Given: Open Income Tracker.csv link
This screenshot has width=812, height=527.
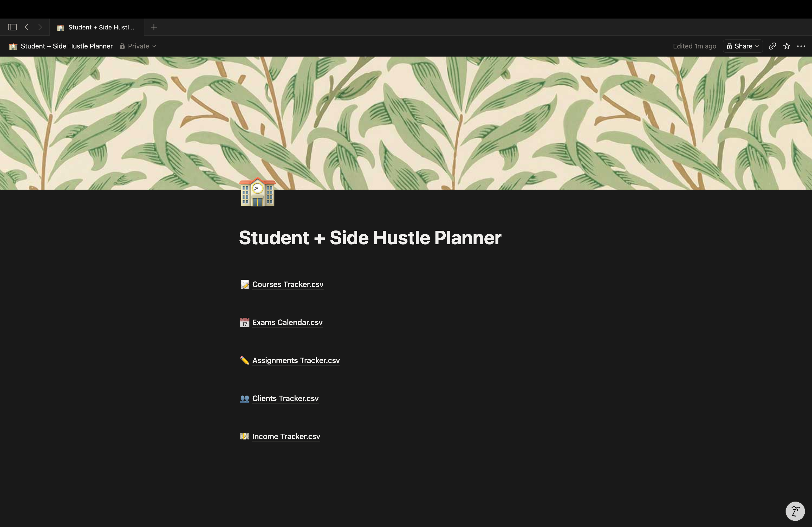Looking at the screenshot, I should [286, 436].
